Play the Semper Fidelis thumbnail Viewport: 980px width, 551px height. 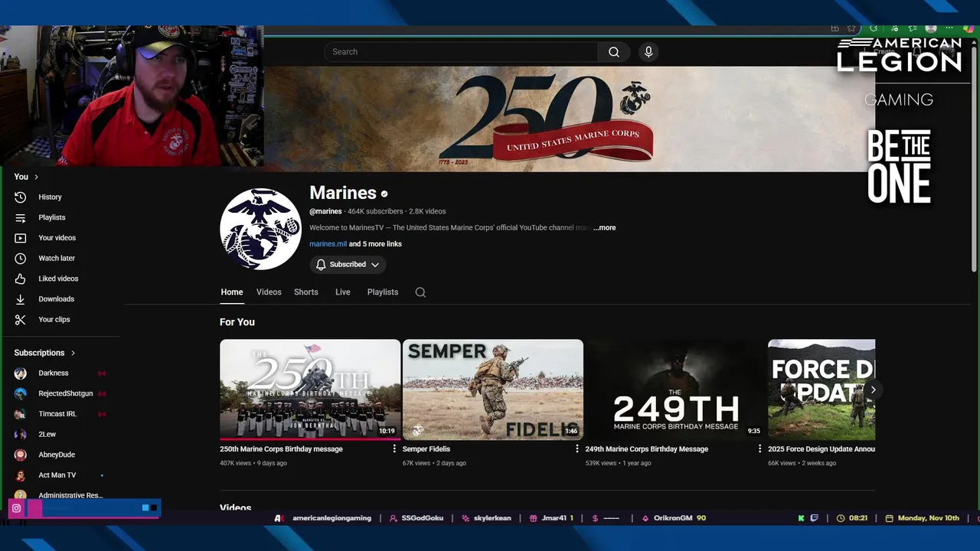pos(493,390)
